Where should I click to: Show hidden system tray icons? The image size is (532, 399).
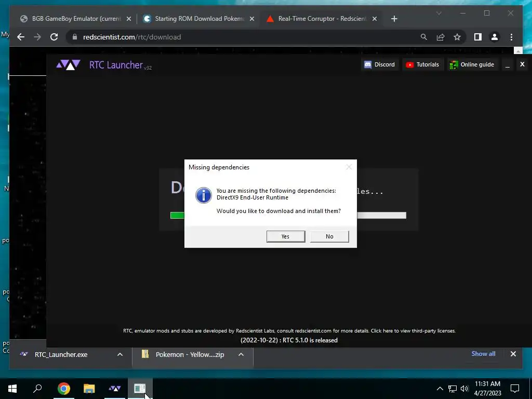click(x=440, y=389)
